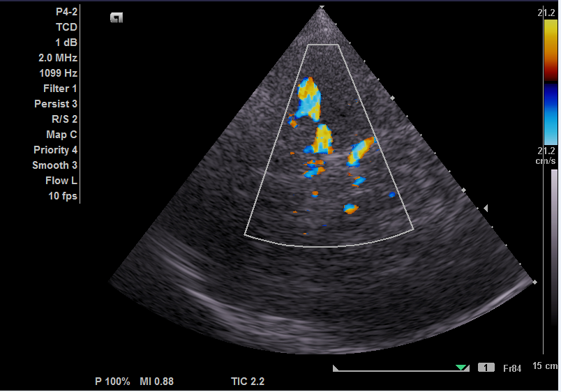Click the 15 cm depth indicator

coord(545,367)
